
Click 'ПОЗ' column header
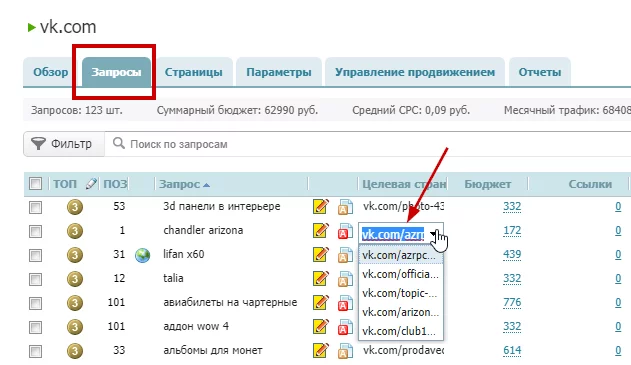click(x=115, y=184)
